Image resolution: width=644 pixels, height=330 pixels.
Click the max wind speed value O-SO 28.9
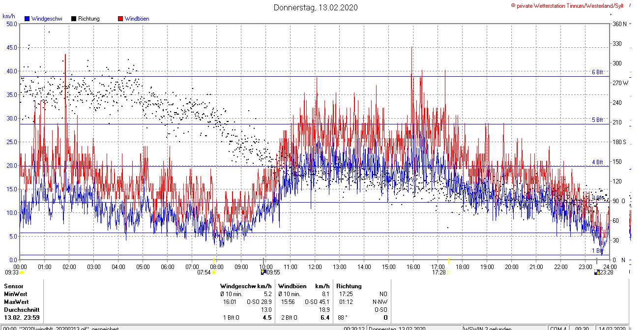[x=259, y=302]
